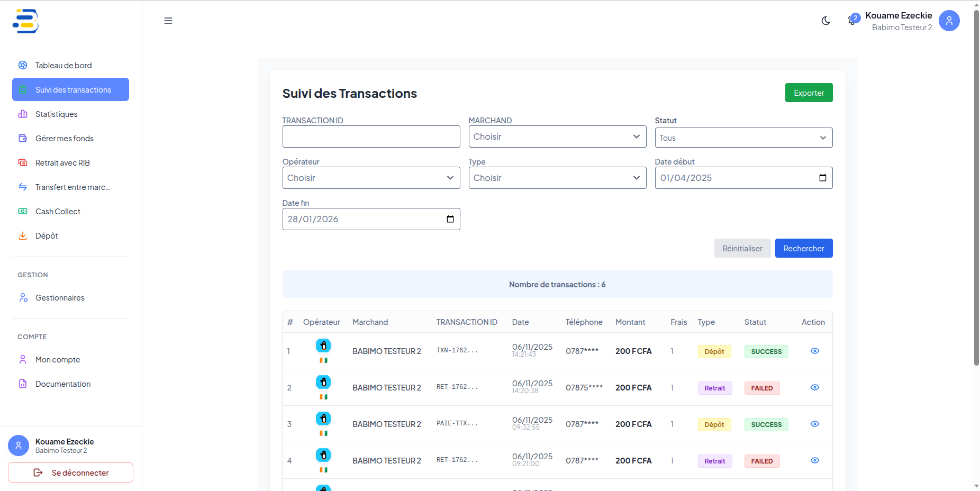Click the user avatar in top right

coord(949,21)
